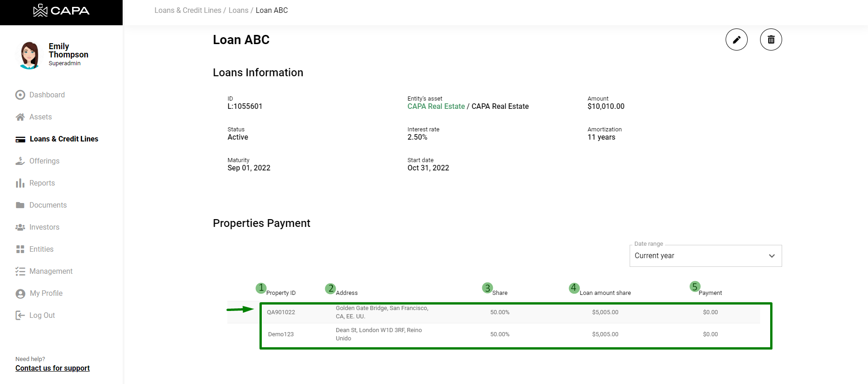Click the Address column header

click(x=347, y=293)
